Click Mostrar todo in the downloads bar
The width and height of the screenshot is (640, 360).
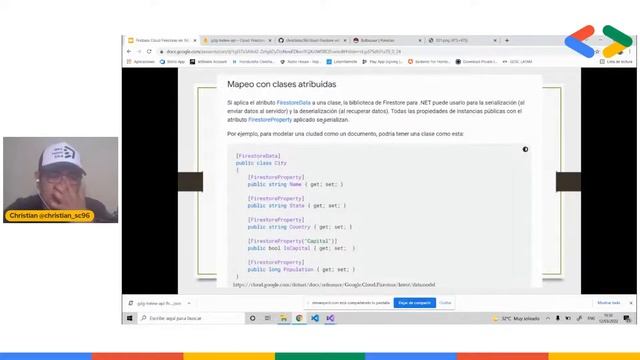[609, 303]
